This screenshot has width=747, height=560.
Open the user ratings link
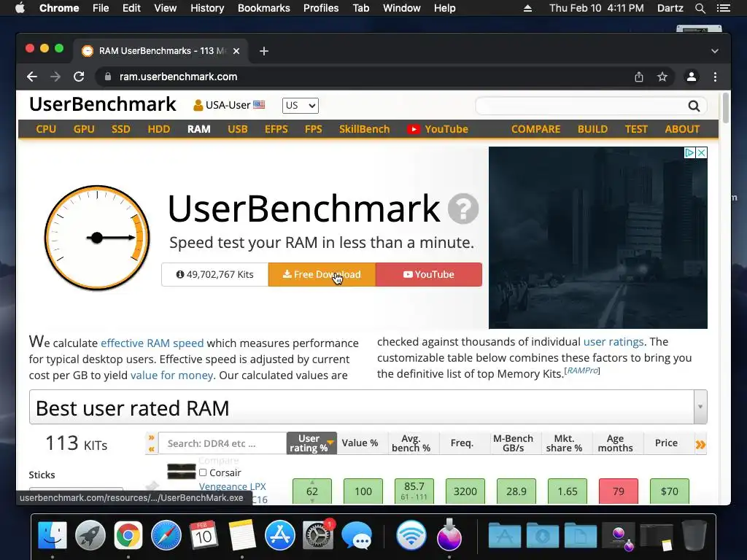(614, 341)
